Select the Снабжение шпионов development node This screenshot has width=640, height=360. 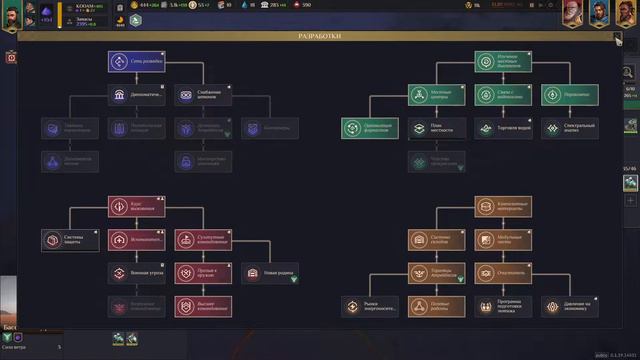point(203,95)
